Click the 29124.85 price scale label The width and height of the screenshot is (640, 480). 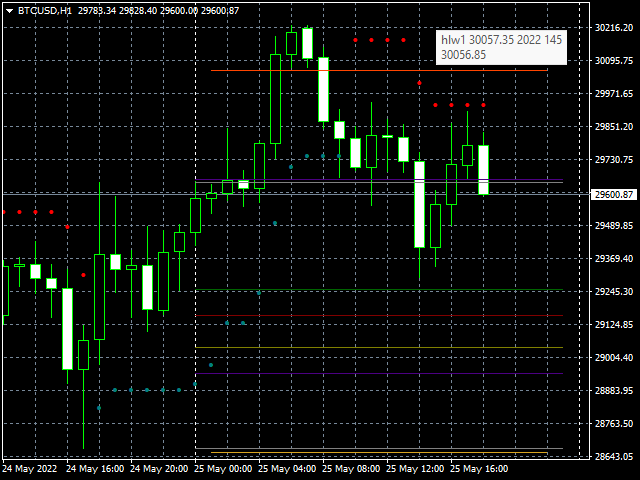[x=614, y=325]
